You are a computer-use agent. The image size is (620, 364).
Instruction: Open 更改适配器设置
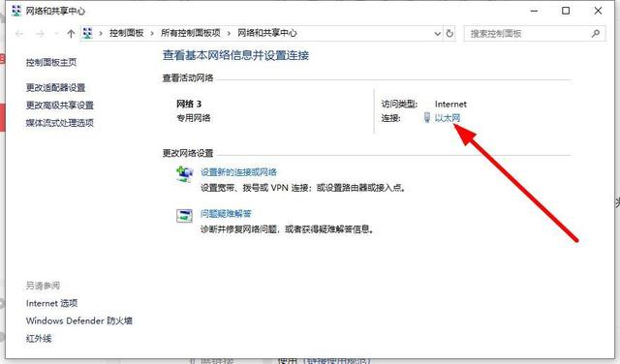point(56,87)
